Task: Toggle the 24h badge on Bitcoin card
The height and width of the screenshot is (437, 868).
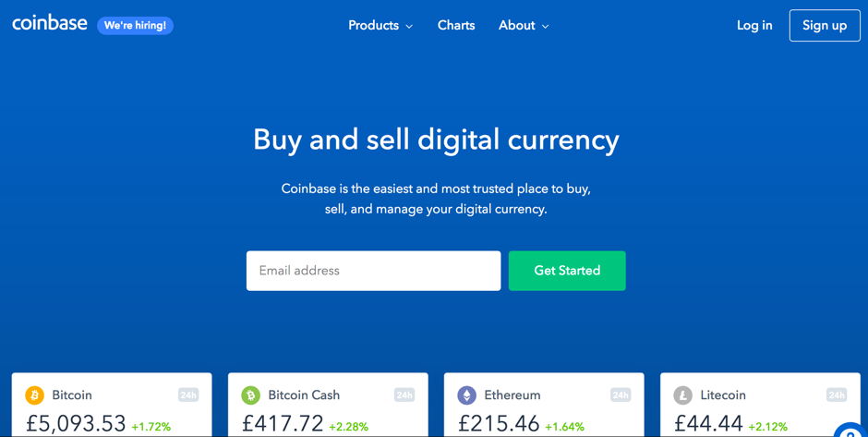Action: click(188, 395)
